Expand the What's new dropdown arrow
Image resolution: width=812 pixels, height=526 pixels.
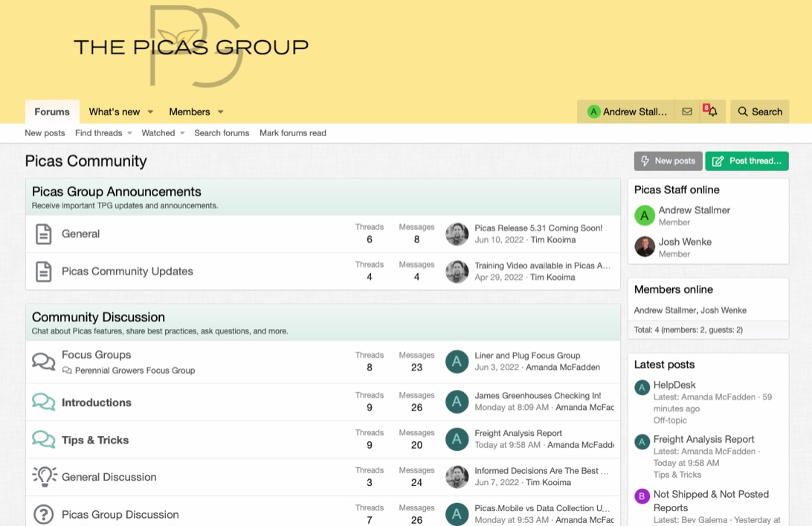[150, 112]
